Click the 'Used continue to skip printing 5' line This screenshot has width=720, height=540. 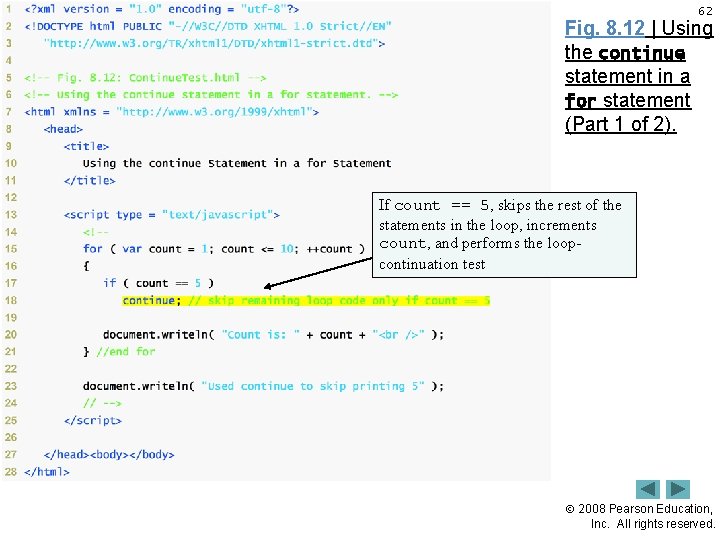point(263,386)
